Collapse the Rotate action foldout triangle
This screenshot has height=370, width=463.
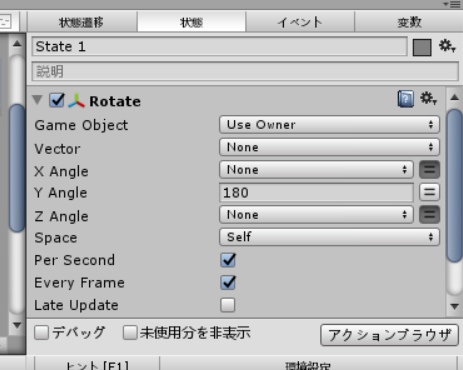[37, 99]
